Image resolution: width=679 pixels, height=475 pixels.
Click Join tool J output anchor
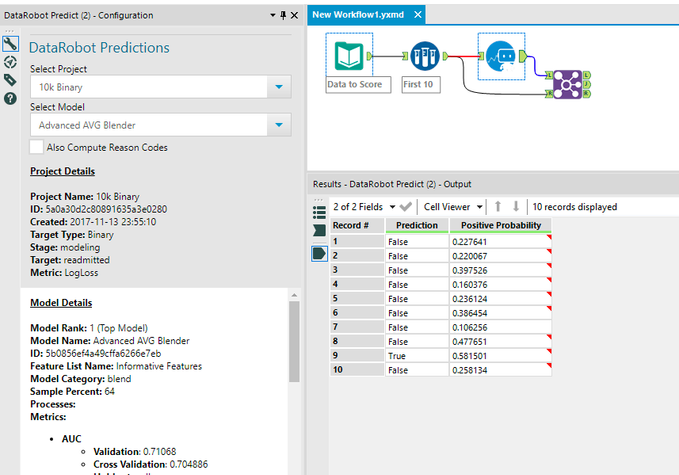point(586,84)
